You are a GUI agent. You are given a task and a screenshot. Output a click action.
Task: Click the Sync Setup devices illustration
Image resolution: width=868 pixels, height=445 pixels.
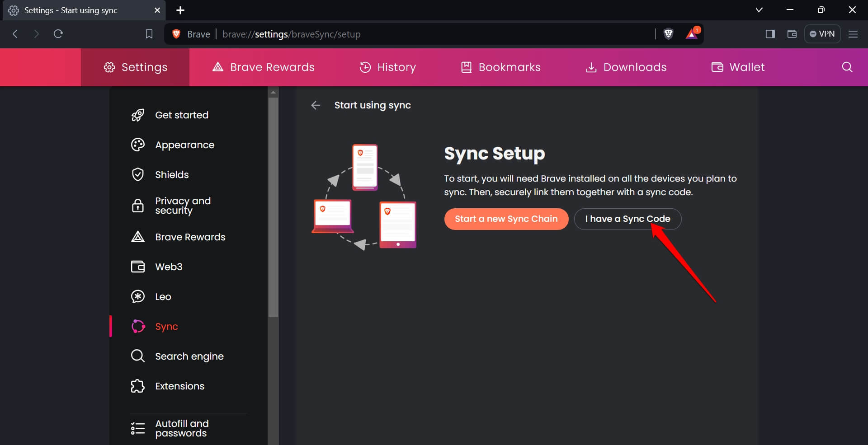(364, 197)
